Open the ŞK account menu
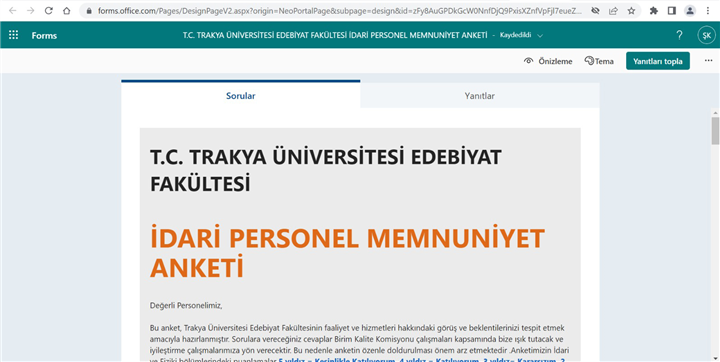This screenshot has width=720, height=362. [706, 35]
